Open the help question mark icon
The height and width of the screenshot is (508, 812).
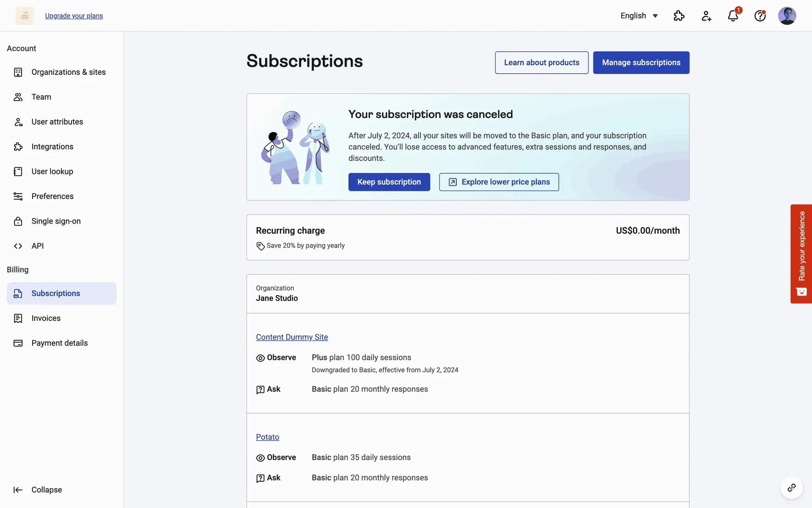(760, 16)
